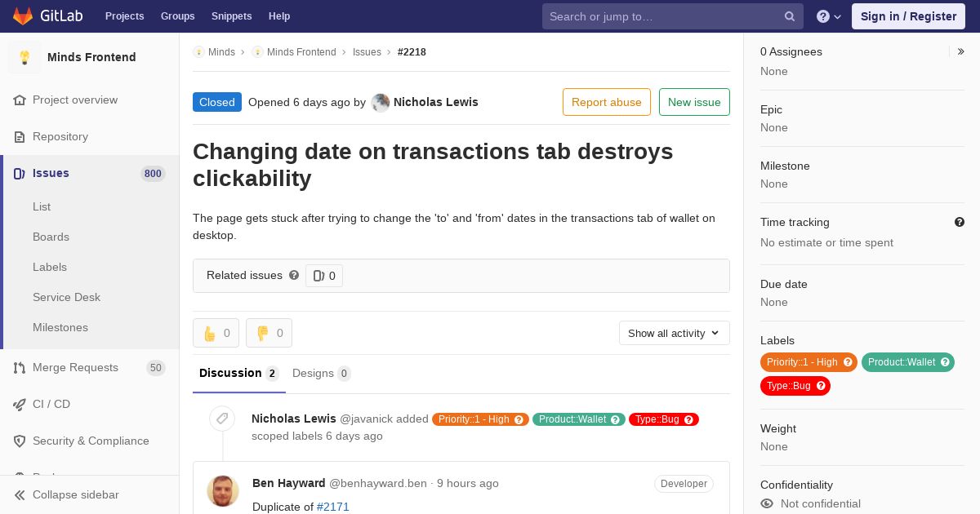Open Boards in sidebar

[51, 237]
